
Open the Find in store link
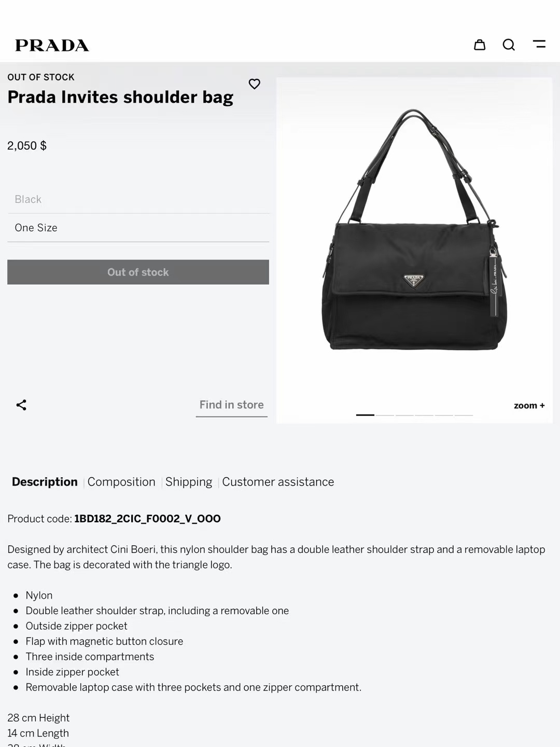(x=231, y=405)
